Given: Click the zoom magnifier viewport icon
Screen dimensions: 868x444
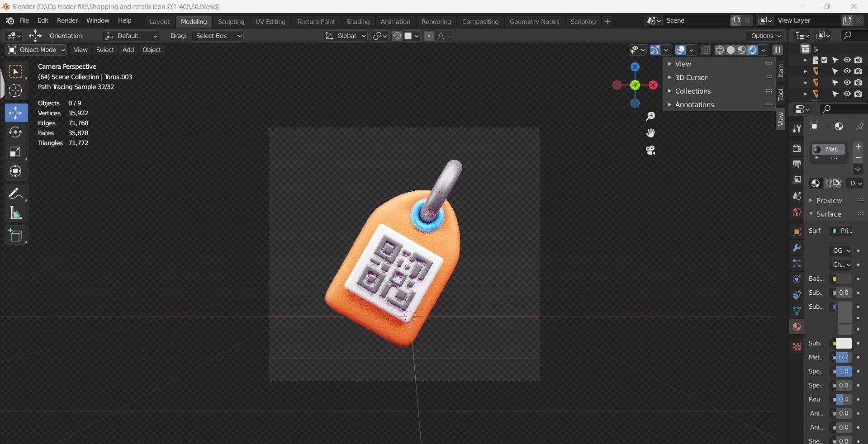Looking at the screenshot, I should point(650,117).
